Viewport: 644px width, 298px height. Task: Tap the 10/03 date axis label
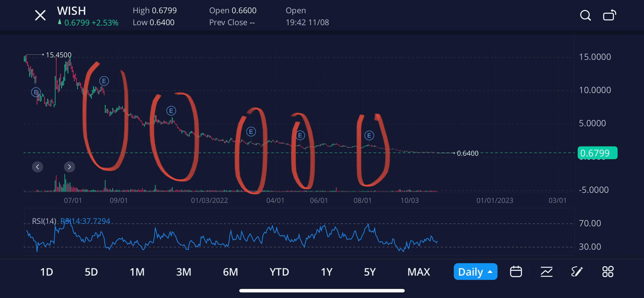pos(409,200)
